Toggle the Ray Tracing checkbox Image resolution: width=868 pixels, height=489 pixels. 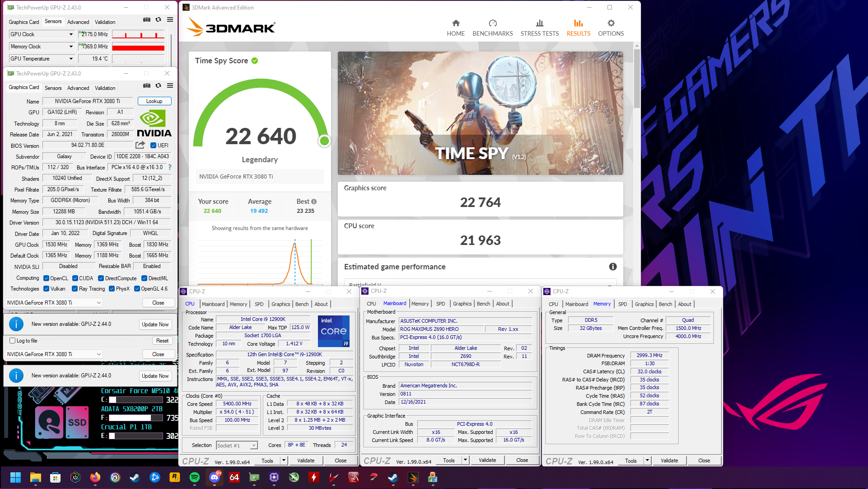click(x=75, y=289)
